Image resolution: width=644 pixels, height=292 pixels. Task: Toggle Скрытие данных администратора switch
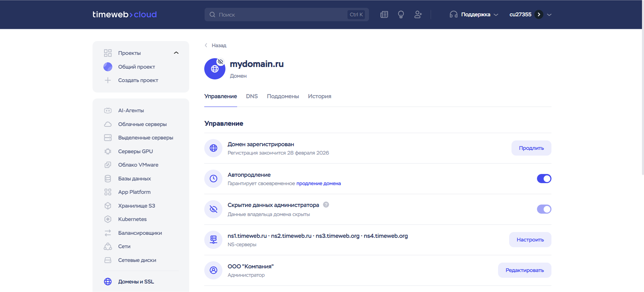tap(544, 209)
